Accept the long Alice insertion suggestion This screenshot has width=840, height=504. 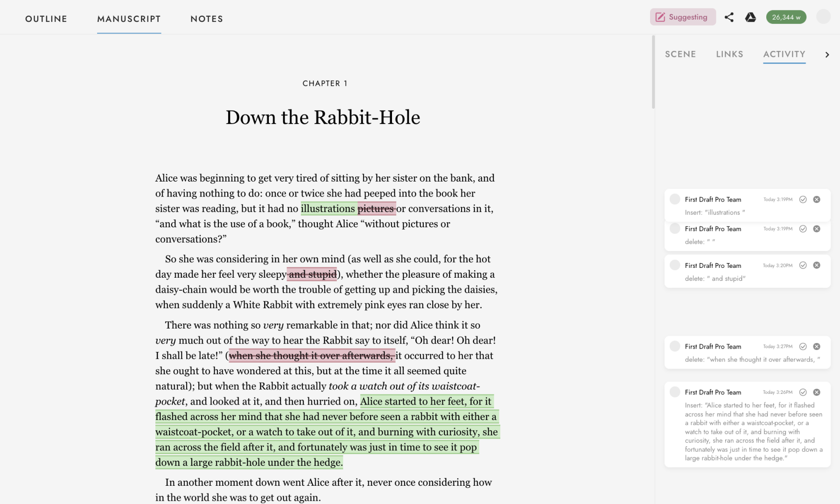pyautogui.click(x=803, y=392)
